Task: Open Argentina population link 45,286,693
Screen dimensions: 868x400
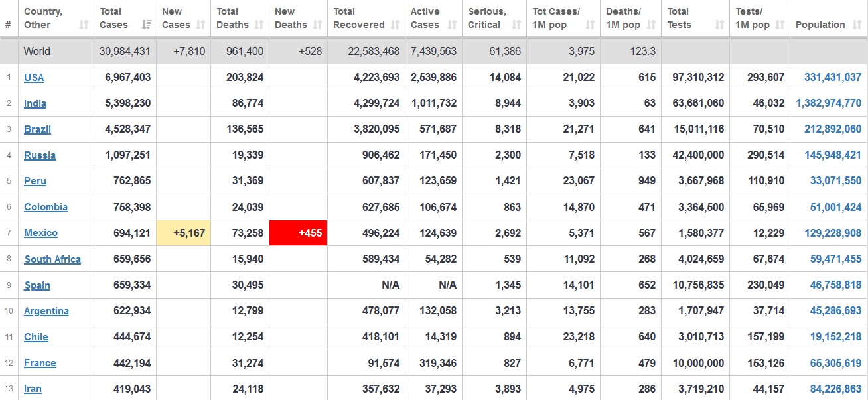Action: tap(836, 311)
